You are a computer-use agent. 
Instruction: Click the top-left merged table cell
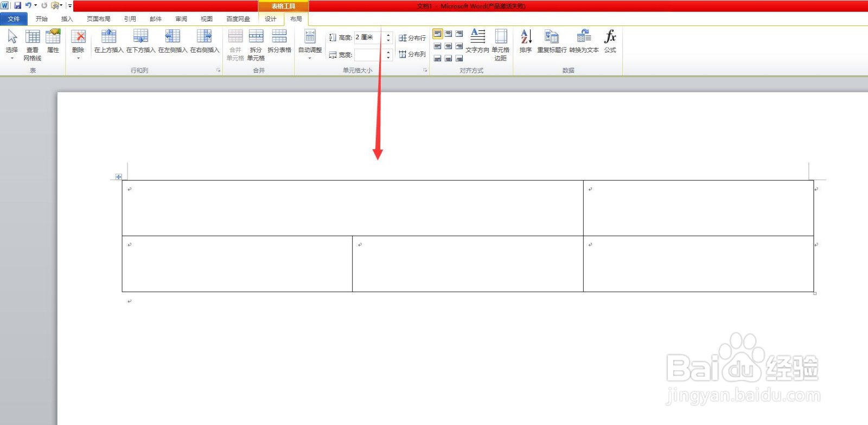click(353, 208)
